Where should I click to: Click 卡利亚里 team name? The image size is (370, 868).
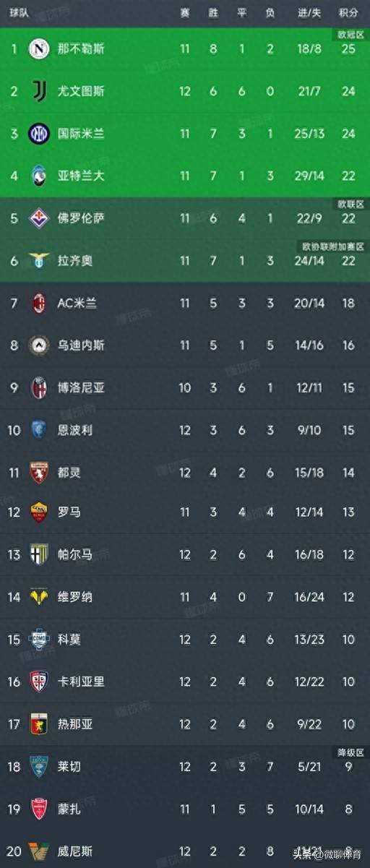[x=81, y=682]
